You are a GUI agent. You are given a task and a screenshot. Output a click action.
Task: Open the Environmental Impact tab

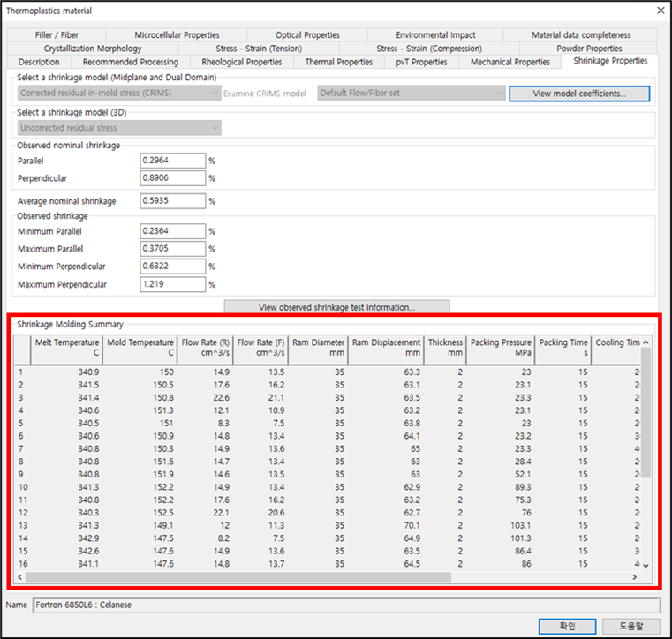click(x=435, y=35)
